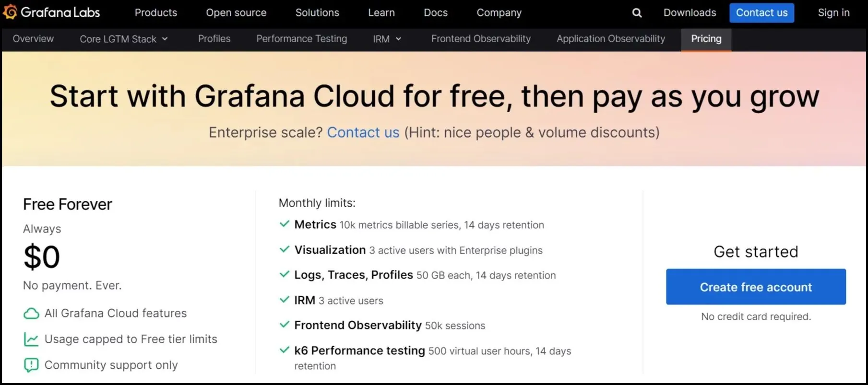This screenshot has height=385, width=868.
Task: Open the Company menu
Action: 499,13
